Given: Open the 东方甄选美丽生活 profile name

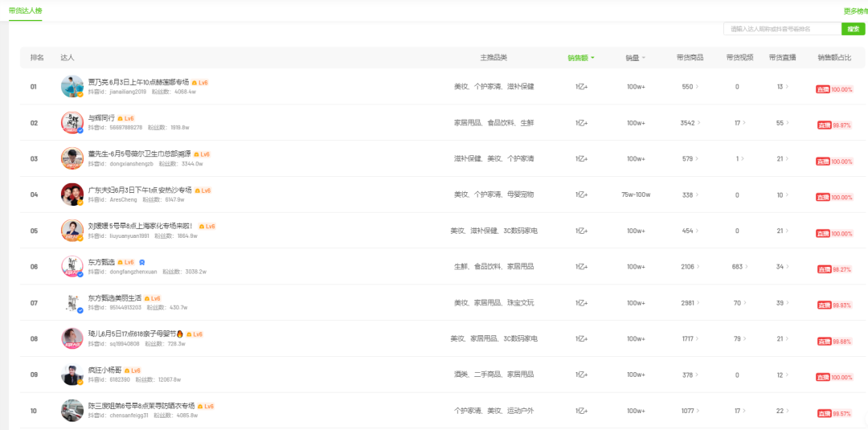Looking at the screenshot, I should pos(114,298).
